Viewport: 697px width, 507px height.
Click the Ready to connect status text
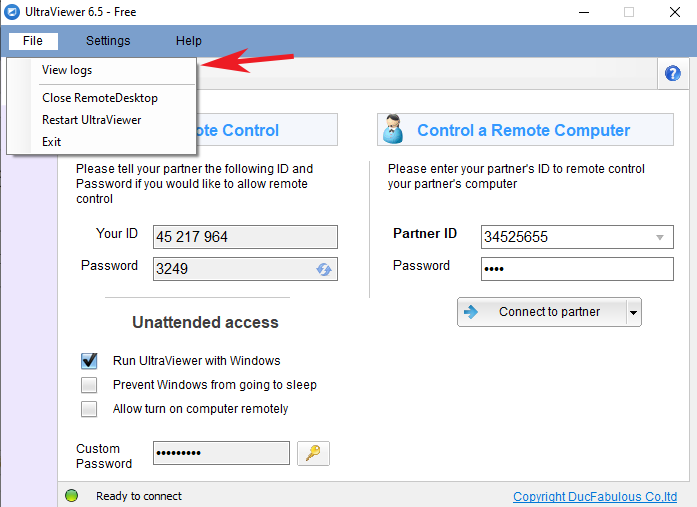pos(139,496)
